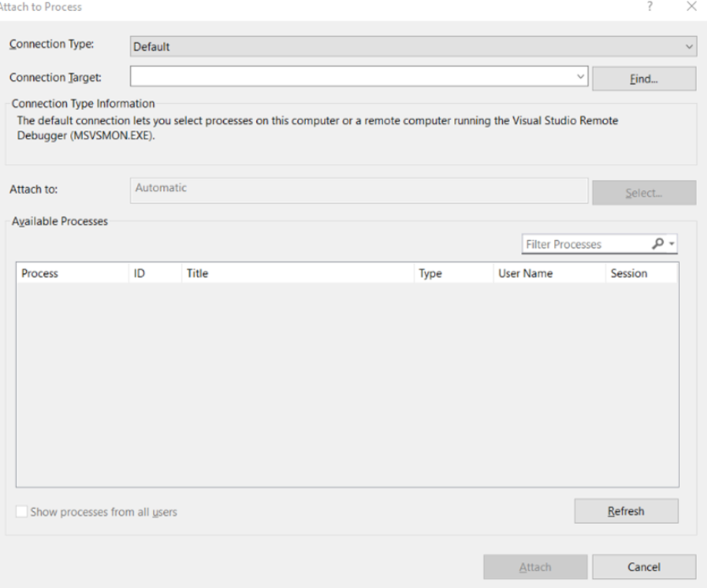This screenshot has width=707, height=588.
Task: Sort by the Process column header
Action: click(x=72, y=273)
